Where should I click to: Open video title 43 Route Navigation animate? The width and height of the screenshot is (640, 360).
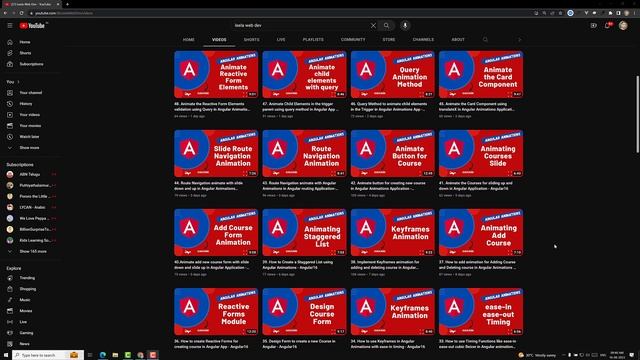tap(300, 186)
